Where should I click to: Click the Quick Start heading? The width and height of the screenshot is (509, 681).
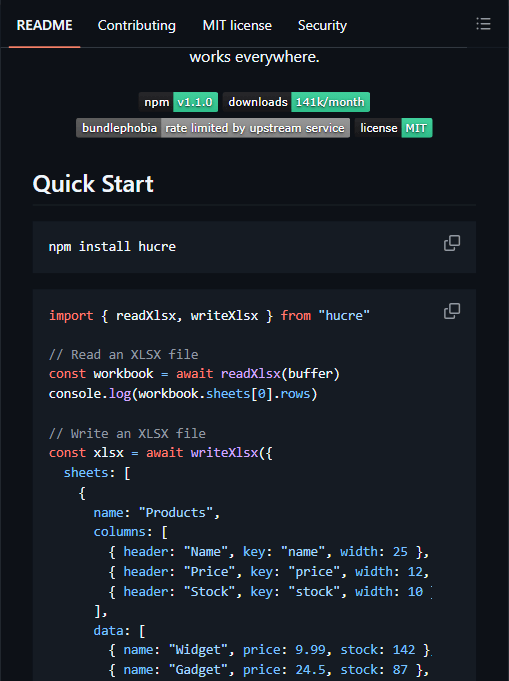pyautogui.click(x=93, y=184)
